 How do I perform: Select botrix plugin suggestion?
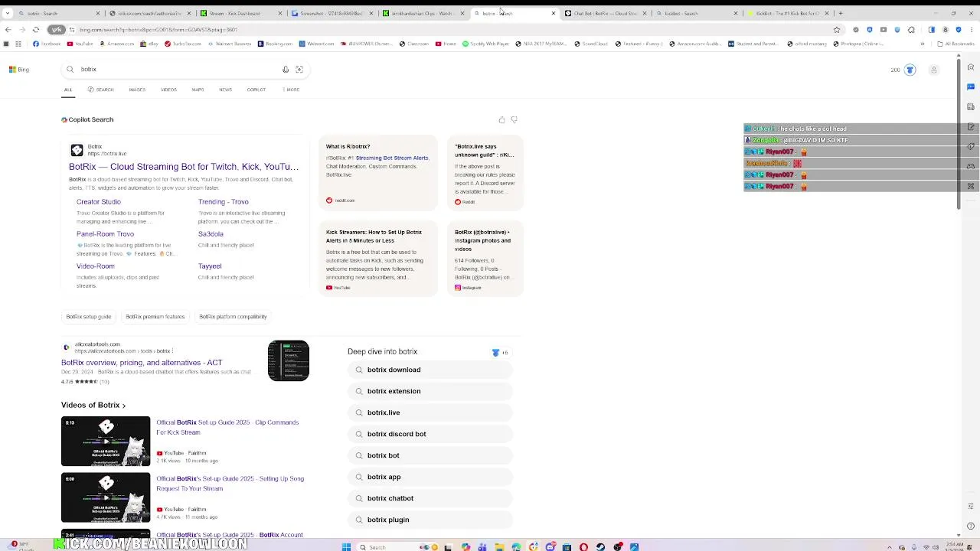430,520
